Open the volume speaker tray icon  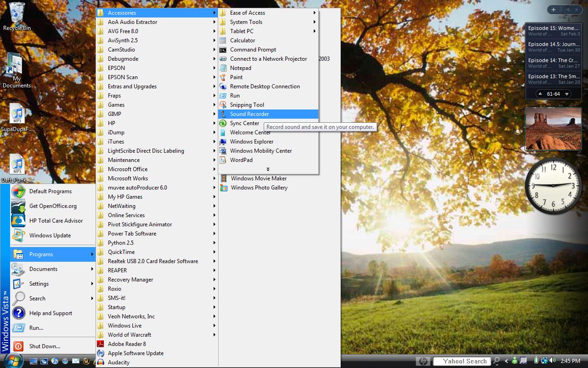click(x=552, y=361)
